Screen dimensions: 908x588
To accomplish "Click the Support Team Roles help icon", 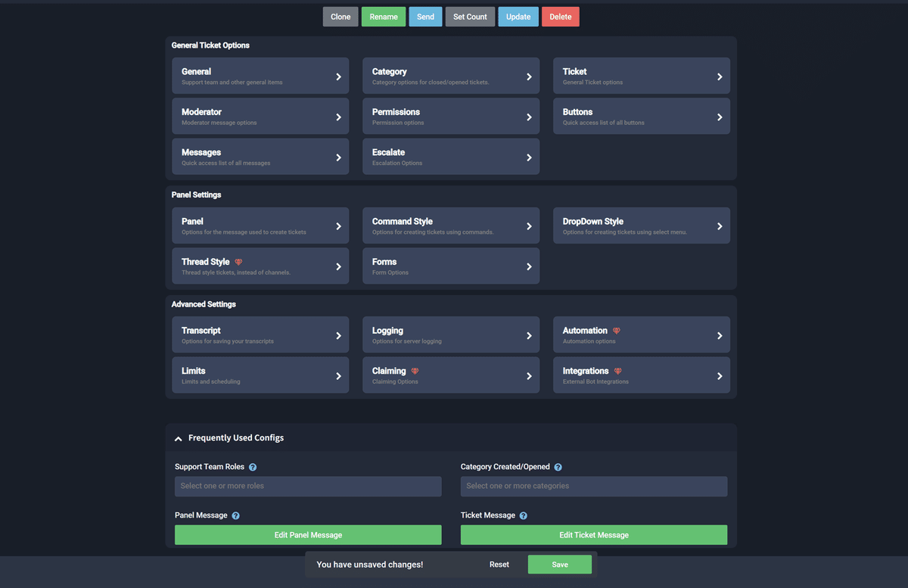I will point(253,467).
